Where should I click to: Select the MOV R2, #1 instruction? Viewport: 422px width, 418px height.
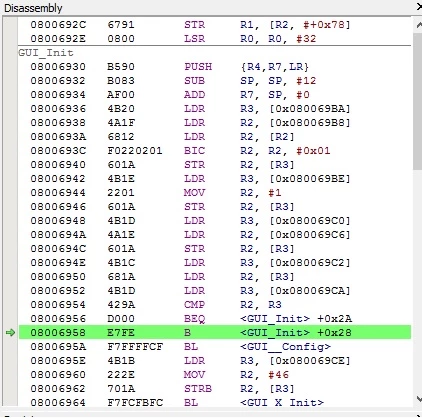tap(215, 193)
